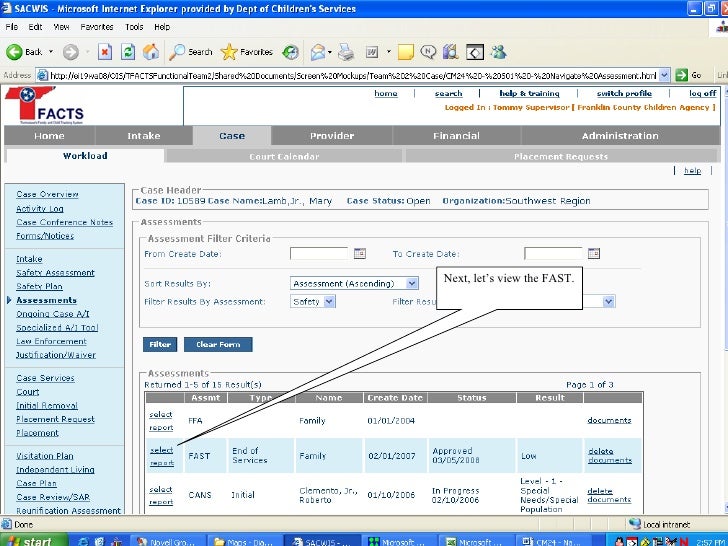Image resolution: width=728 pixels, height=546 pixels.
Task: Click the Create Date column header
Action: [395, 398]
